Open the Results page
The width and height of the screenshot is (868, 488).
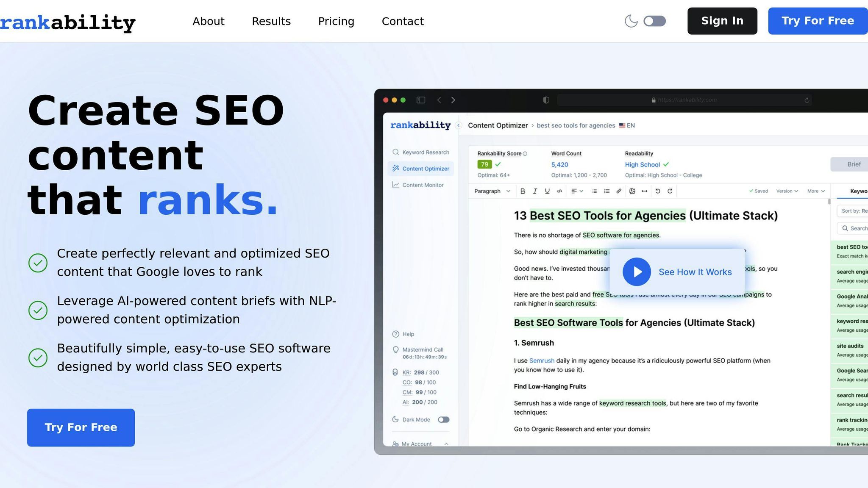coord(271,21)
